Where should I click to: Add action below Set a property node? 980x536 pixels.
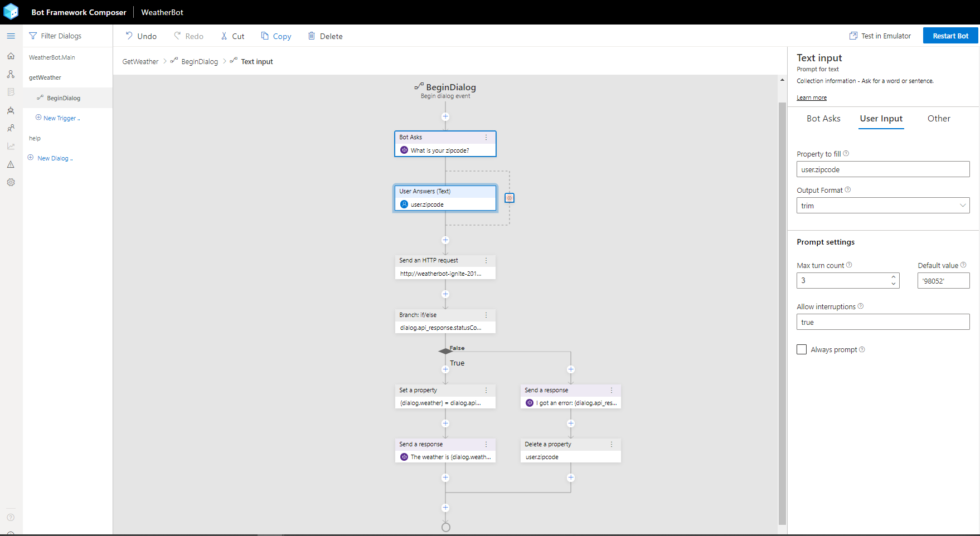click(445, 423)
